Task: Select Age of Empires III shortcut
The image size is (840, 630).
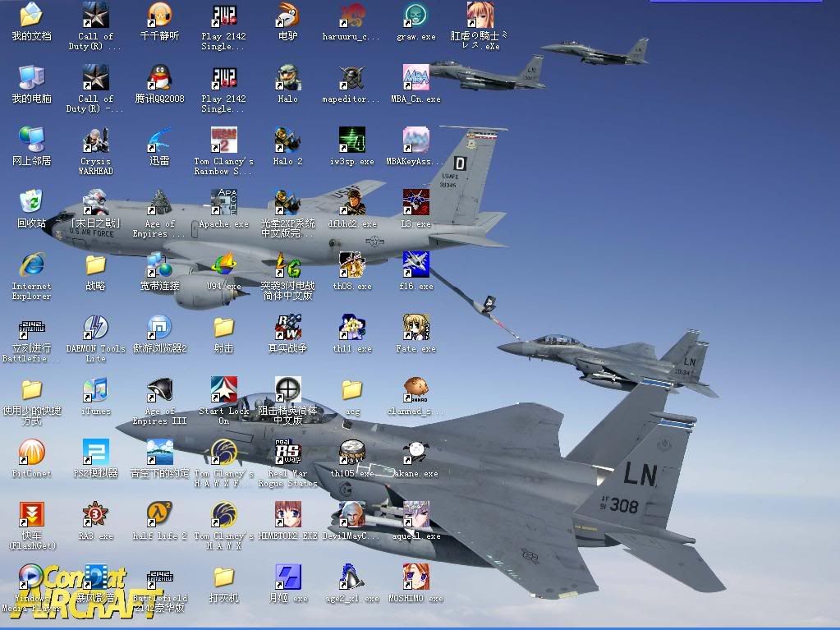Action: coord(159,389)
